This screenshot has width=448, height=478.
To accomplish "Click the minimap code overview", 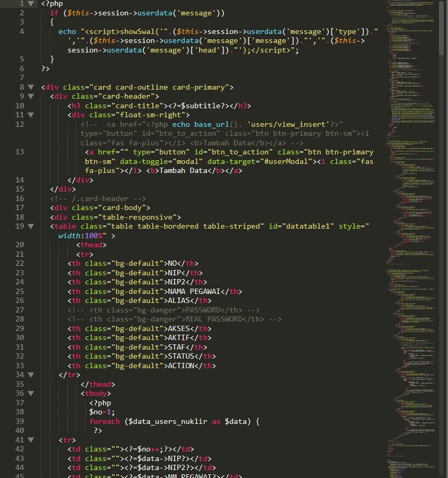I will (x=411, y=239).
